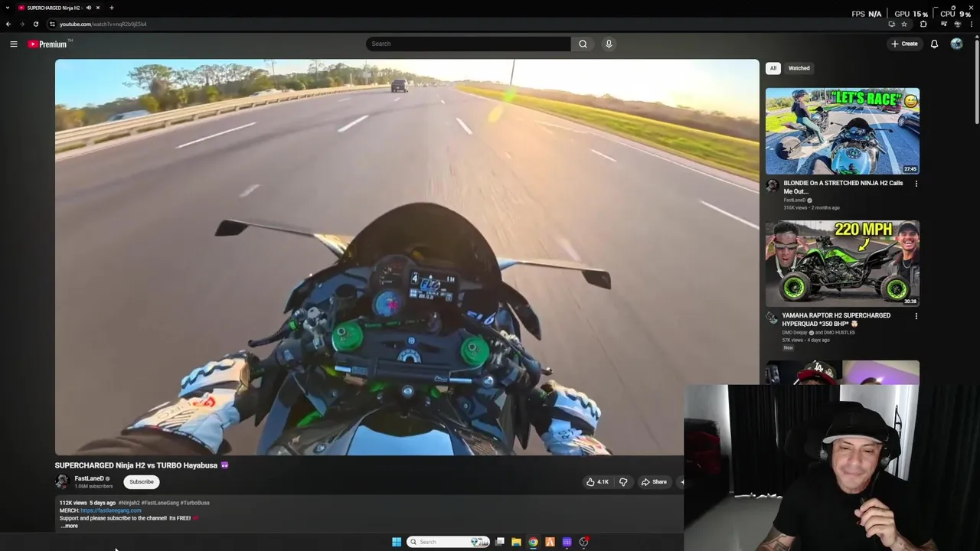Like the video with thumbs up
Image resolution: width=980 pixels, height=551 pixels.
point(597,481)
